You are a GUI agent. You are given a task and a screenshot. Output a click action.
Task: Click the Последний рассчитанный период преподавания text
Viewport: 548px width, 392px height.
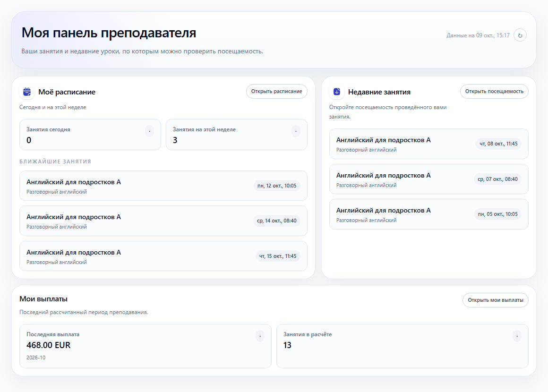pyautogui.click(x=84, y=312)
